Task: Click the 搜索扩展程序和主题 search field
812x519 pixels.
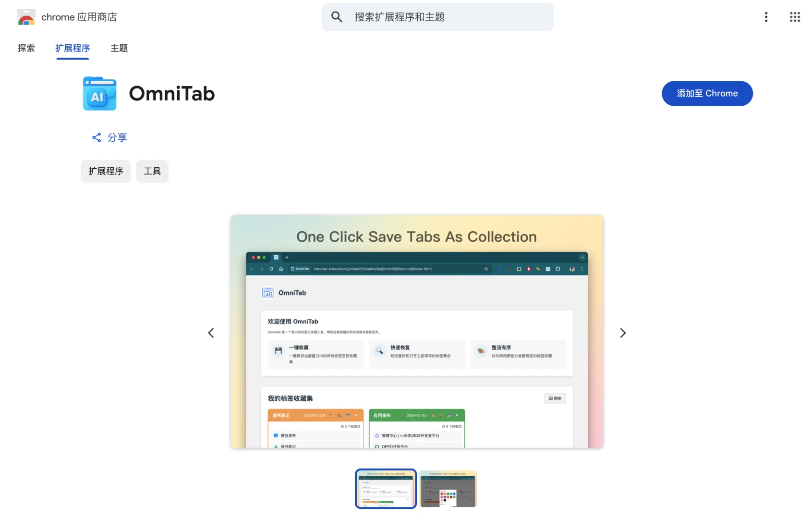Action: point(438,16)
